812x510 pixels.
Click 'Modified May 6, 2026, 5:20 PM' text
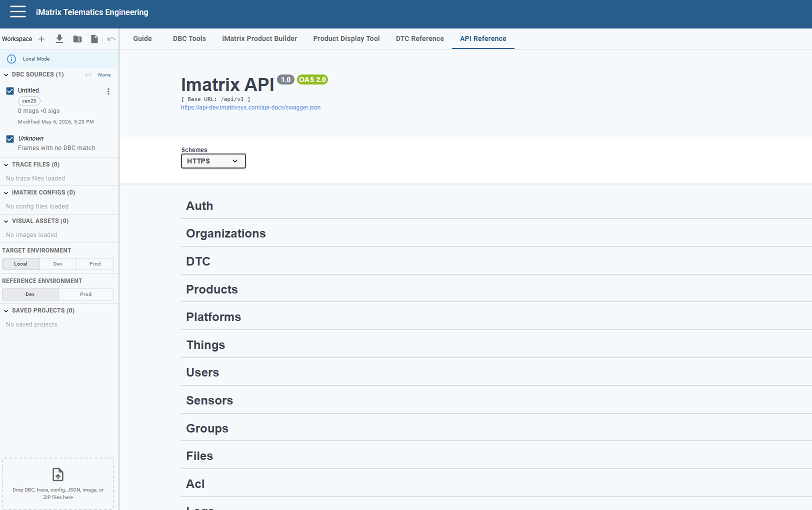(x=56, y=122)
